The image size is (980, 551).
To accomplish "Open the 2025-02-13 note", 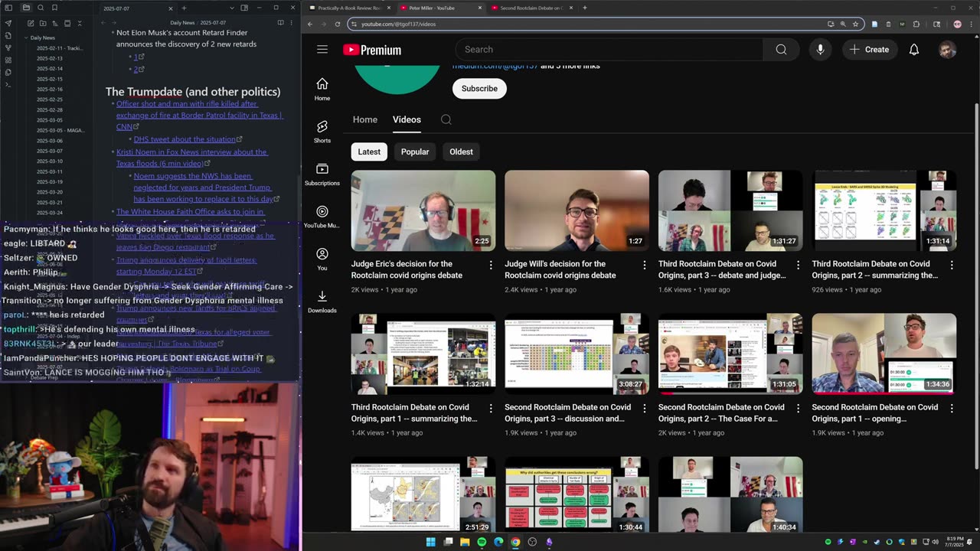I will pyautogui.click(x=50, y=58).
